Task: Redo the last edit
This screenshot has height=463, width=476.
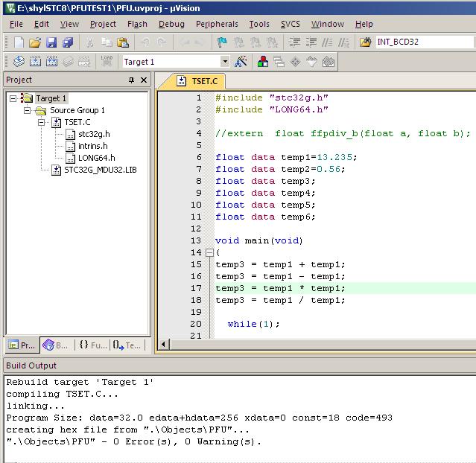Action: click(162, 42)
